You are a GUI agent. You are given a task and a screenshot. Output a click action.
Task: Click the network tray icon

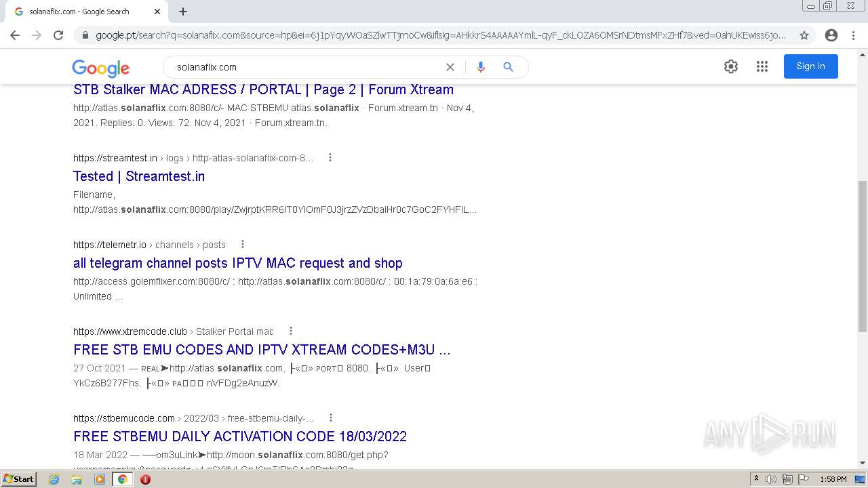(x=787, y=479)
